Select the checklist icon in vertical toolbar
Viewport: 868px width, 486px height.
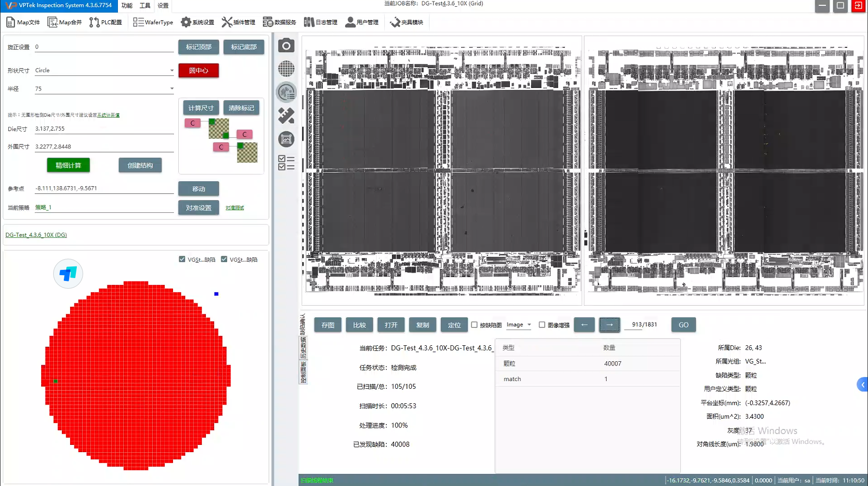[286, 162]
